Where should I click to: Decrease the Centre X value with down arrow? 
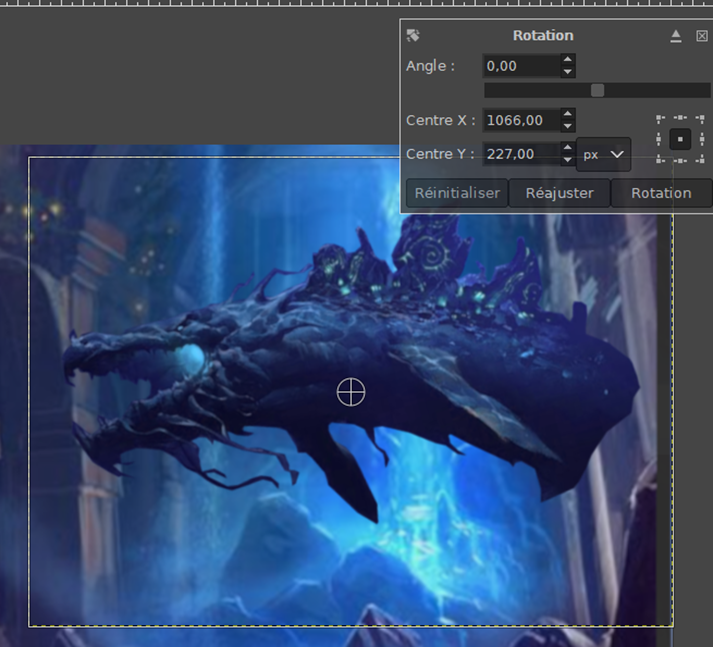pyautogui.click(x=568, y=126)
